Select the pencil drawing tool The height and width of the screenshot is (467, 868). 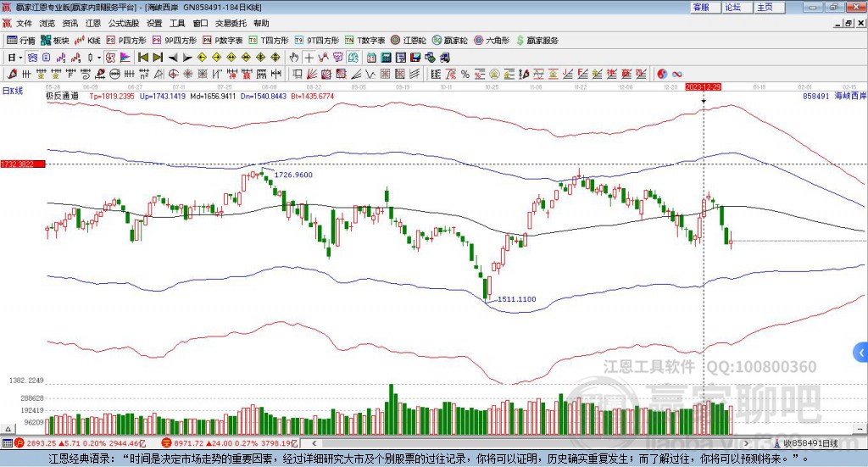tap(12, 74)
